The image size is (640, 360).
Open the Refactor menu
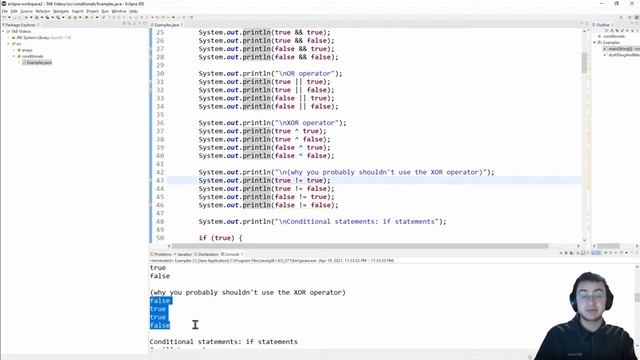[x=42, y=11]
